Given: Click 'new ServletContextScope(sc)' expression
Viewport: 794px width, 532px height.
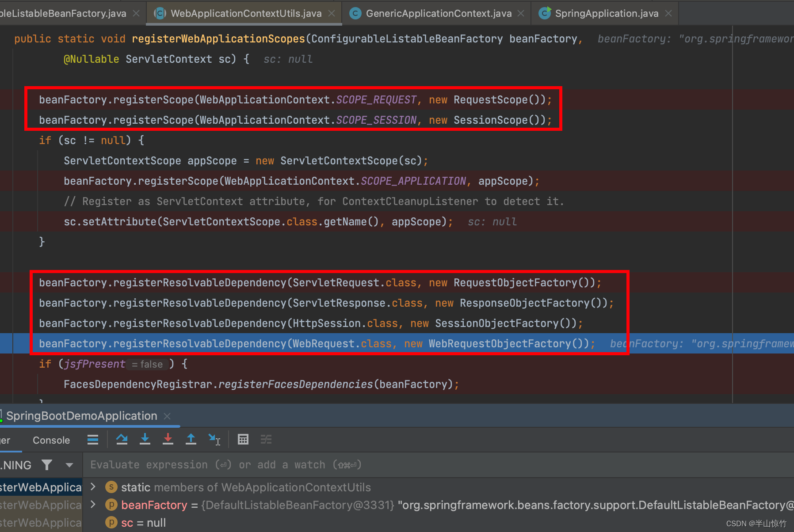Looking at the screenshot, I should pyautogui.click(x=339, y=161).
